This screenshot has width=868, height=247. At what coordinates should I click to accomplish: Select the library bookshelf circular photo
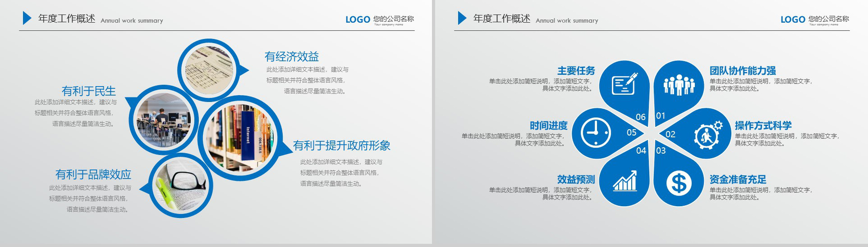click(x=241, y=137)
